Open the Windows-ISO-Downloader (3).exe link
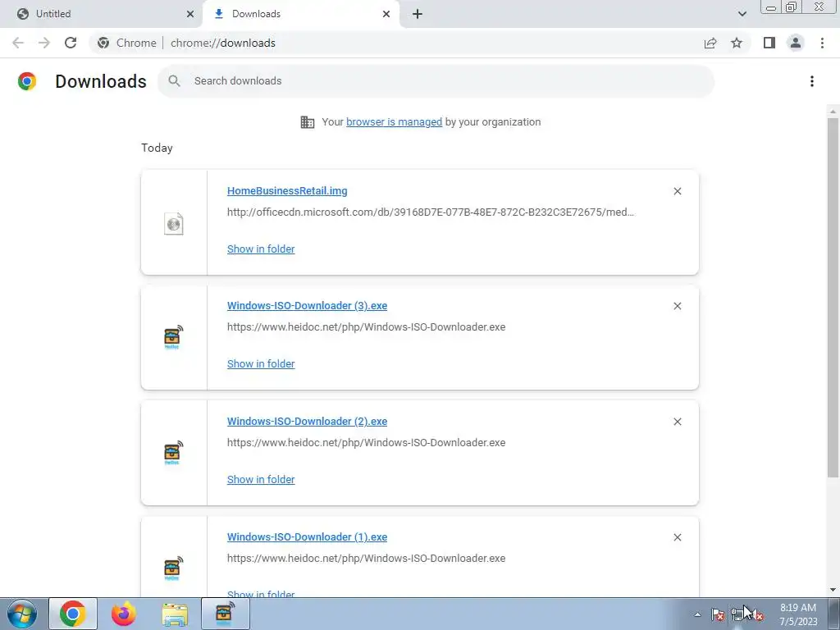The image size is (840, 630). (x=307, y=306)
